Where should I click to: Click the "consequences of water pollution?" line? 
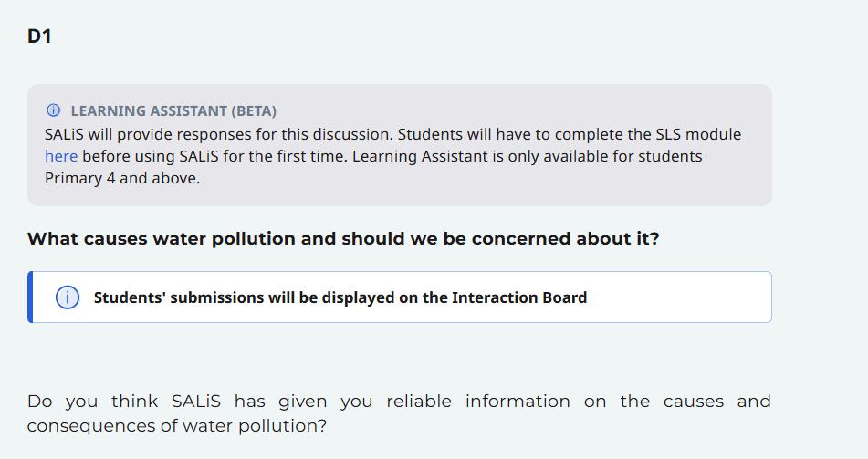pos(176,426)
